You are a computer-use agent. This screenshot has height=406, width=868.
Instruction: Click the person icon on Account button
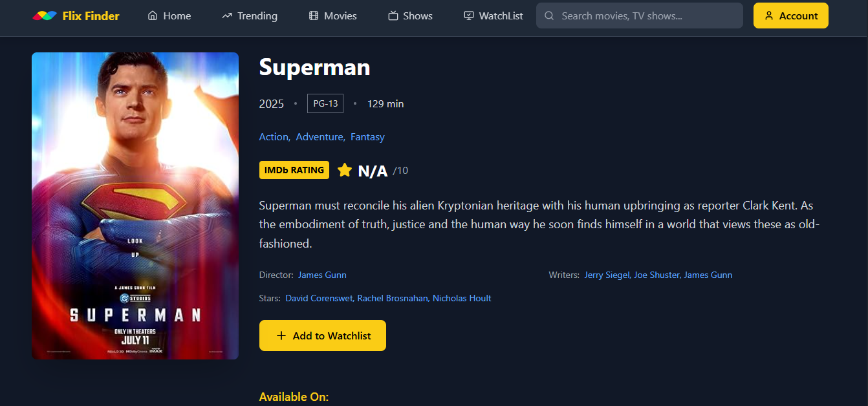(769, 16)
